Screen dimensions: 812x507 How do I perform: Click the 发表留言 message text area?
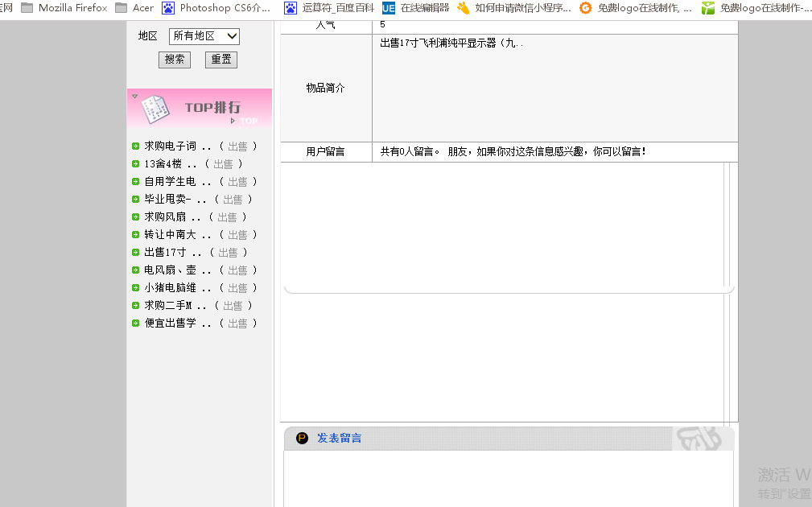(x=508, y=477)
